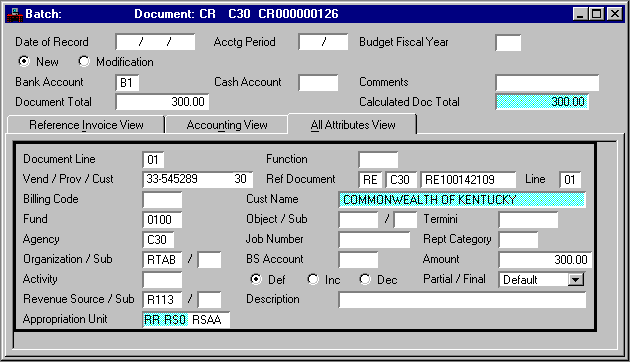Click the Description field
The width and height of the screenshot is (630, 362).
click(462, 300)
